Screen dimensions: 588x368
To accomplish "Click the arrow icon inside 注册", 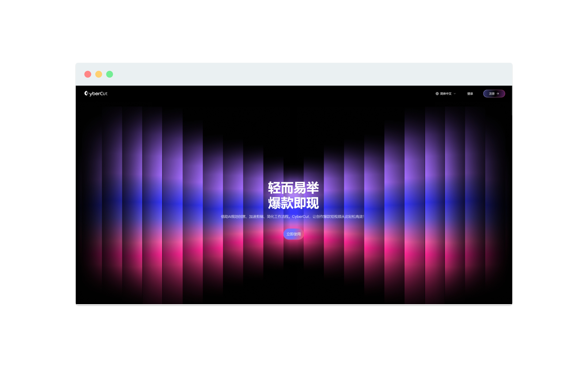I will (x=498, y=94).
